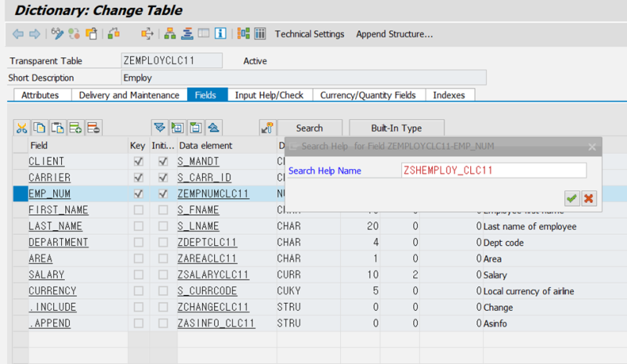Image resolution: width=627 pixels, height=364 pixels.
Task: Switch to the Attributes tab
Action: 40,95
